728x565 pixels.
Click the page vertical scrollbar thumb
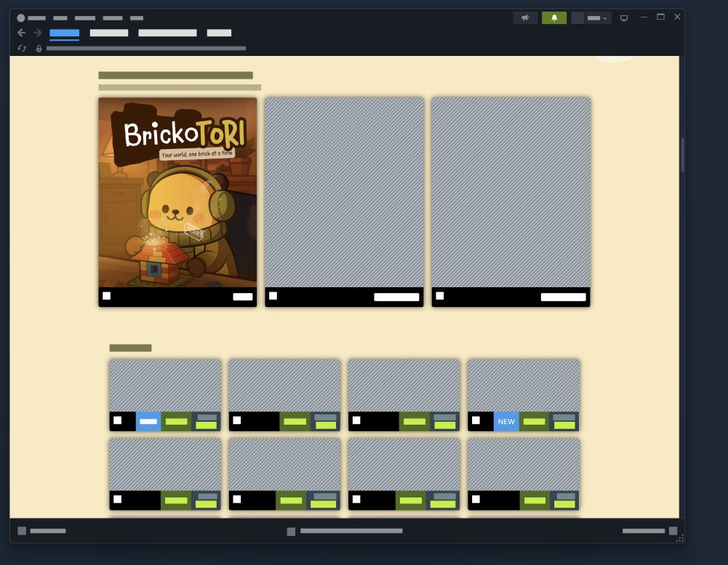tap(682, 155)
